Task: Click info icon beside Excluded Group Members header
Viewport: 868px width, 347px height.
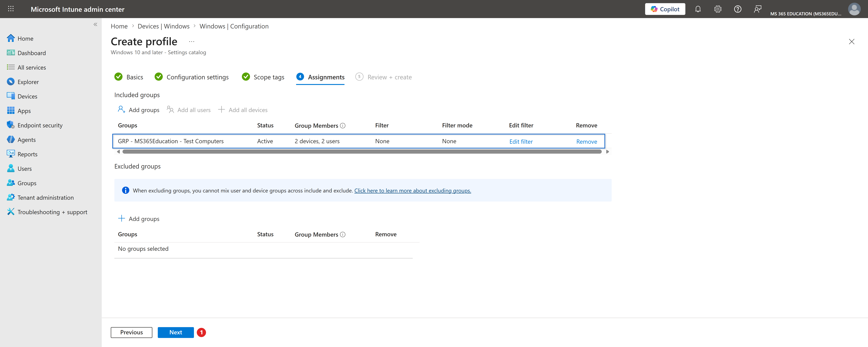Action: [x=343, y=234]
